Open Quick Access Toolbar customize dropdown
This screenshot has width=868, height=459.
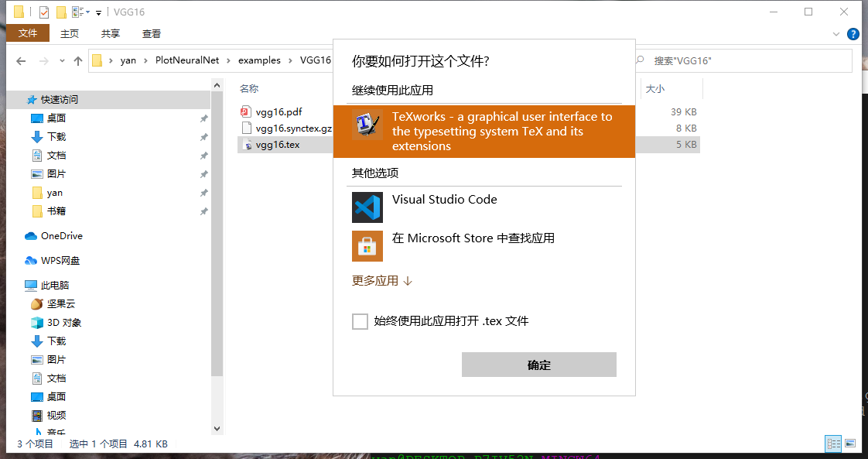click(98, 12)
